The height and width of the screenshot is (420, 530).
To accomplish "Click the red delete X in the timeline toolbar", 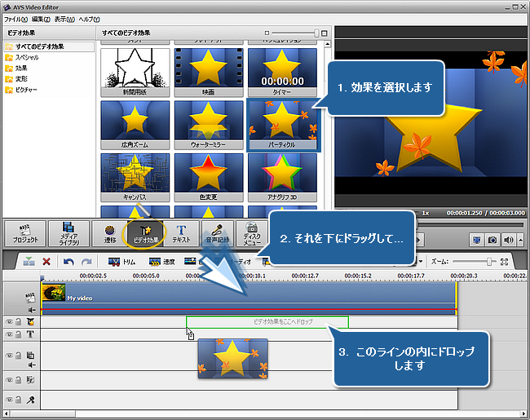I will [46, 262].
